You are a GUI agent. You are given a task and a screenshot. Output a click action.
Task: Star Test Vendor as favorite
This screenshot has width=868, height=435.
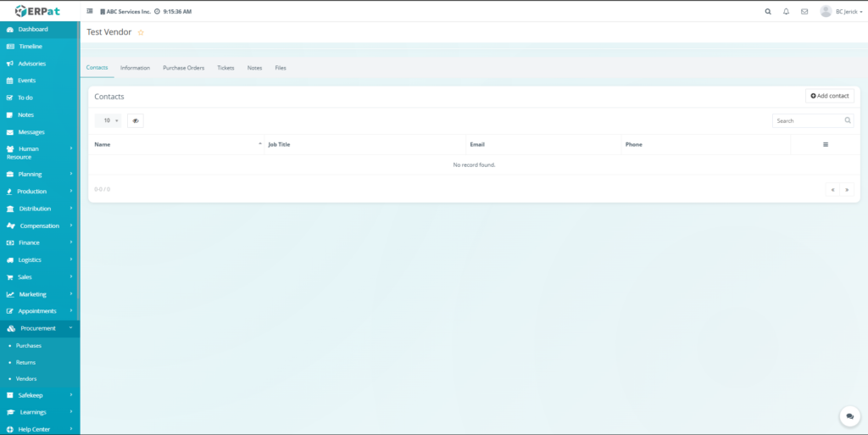pyautogui.click(x=141, y=32)
